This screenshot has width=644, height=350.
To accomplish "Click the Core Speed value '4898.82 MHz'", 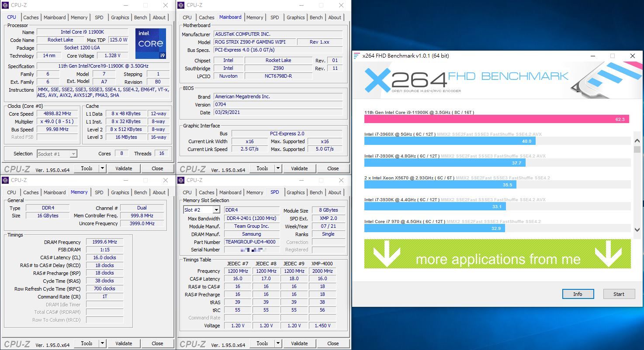I will pos(58,114).
